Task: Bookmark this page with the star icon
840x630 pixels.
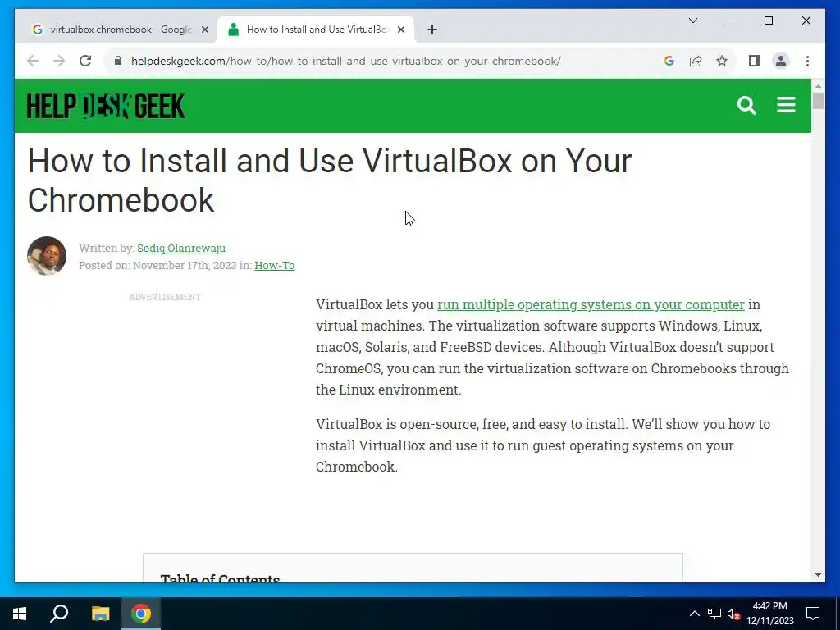Action: pyautogui.click(x=722, y=61)
